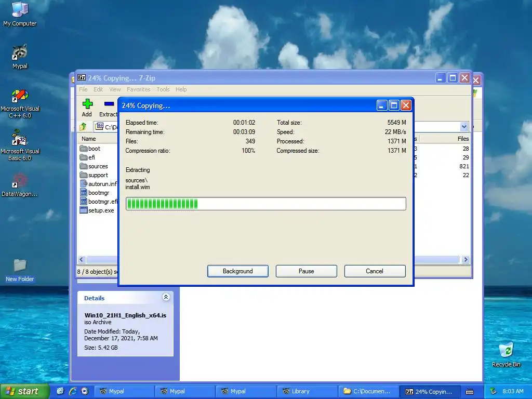Click the 24% Copying taskbar button
Viewport: 532px width, 399px height.
point(430,391)
